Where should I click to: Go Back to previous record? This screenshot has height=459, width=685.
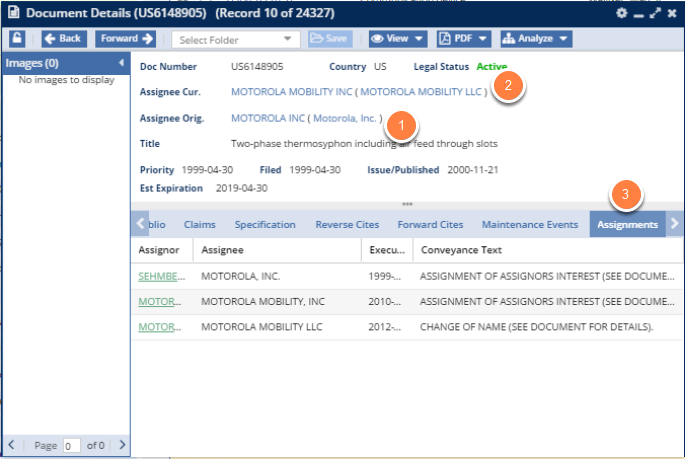click(64, 38)
